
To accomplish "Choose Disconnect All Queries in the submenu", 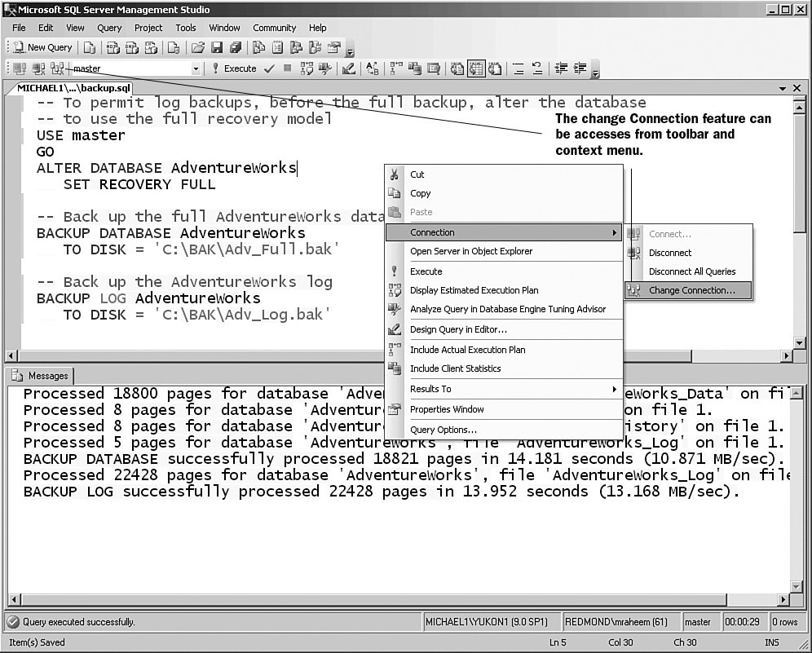I will (688, 271).
